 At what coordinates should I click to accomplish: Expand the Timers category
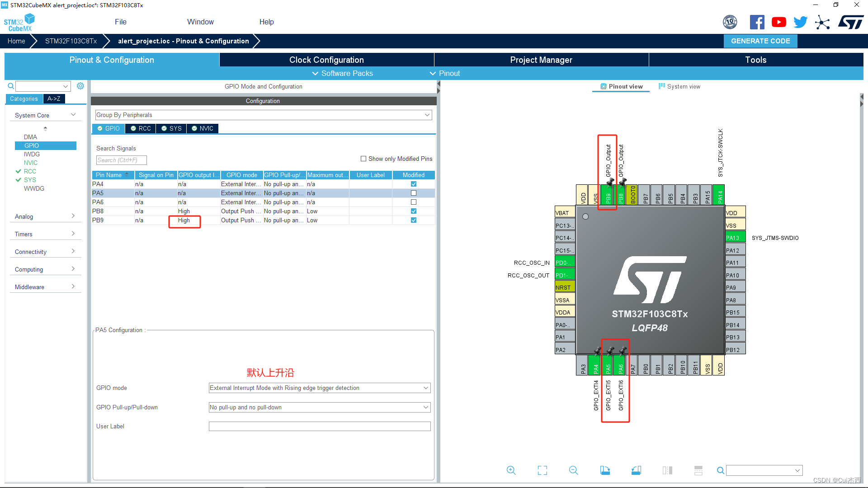click(45, 234)
